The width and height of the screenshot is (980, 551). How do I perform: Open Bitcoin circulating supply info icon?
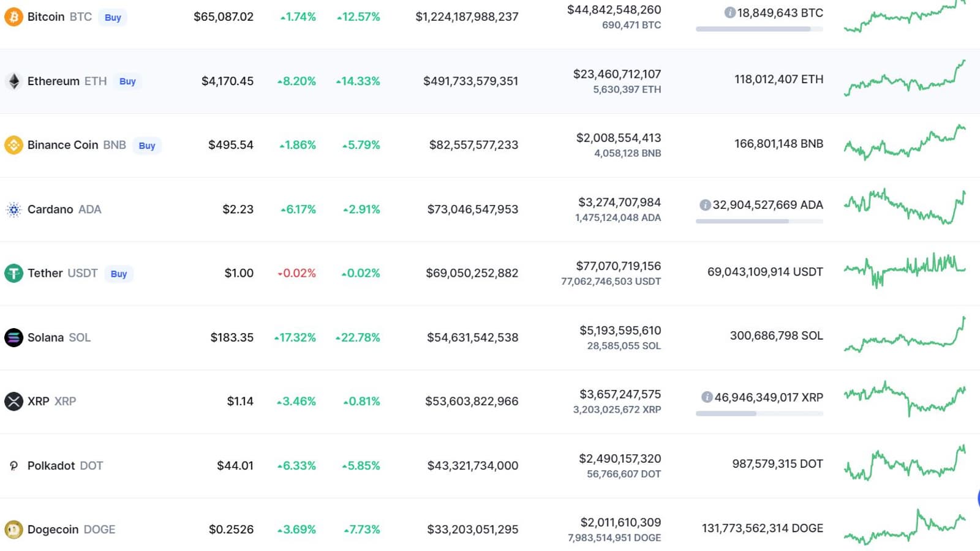tap(729, 12)
